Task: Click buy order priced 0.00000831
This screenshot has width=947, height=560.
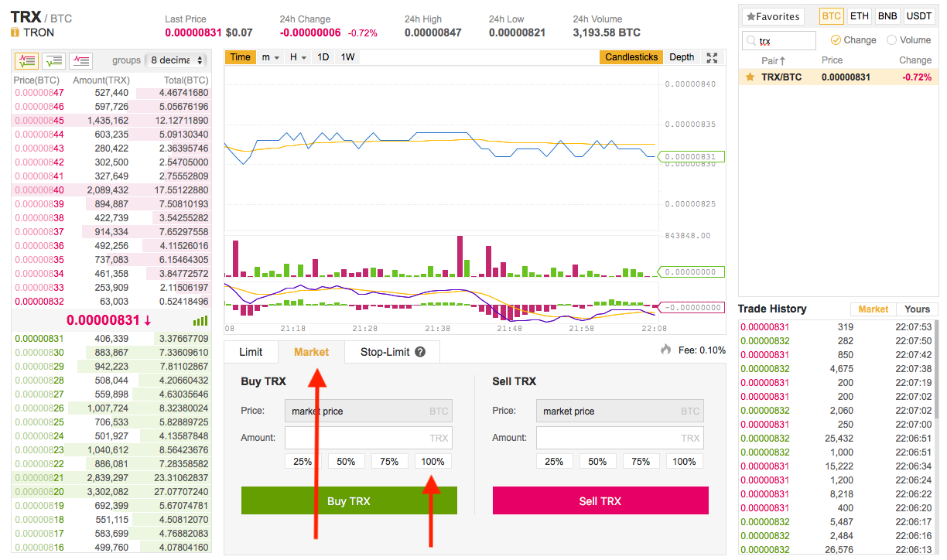Action: coord(111,339)
